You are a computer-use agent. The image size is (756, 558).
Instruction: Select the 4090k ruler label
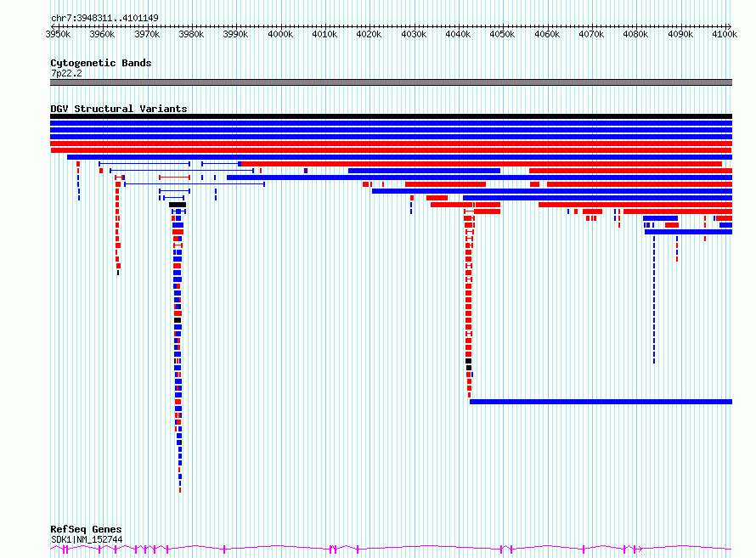[x=680, y=34]
